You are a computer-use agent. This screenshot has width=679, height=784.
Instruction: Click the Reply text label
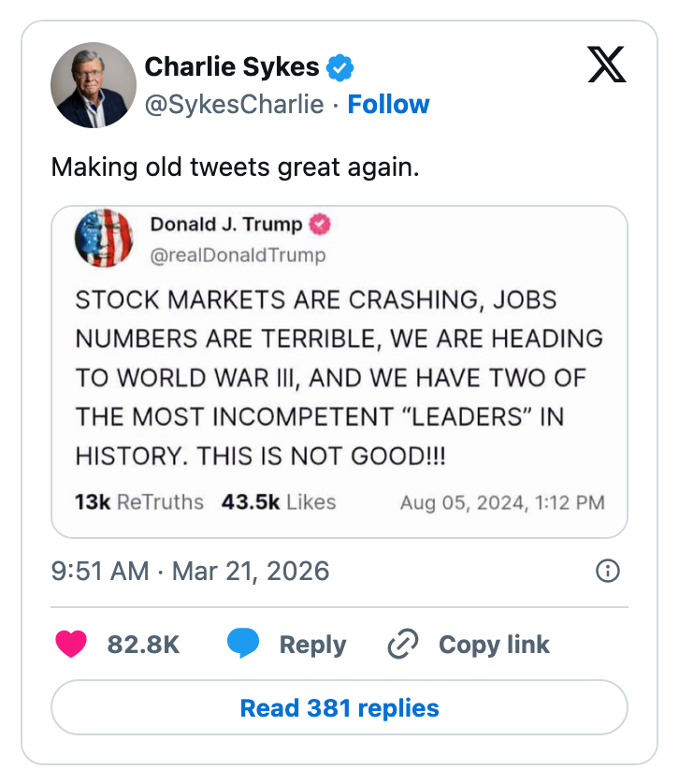click(x=312, y=645)
